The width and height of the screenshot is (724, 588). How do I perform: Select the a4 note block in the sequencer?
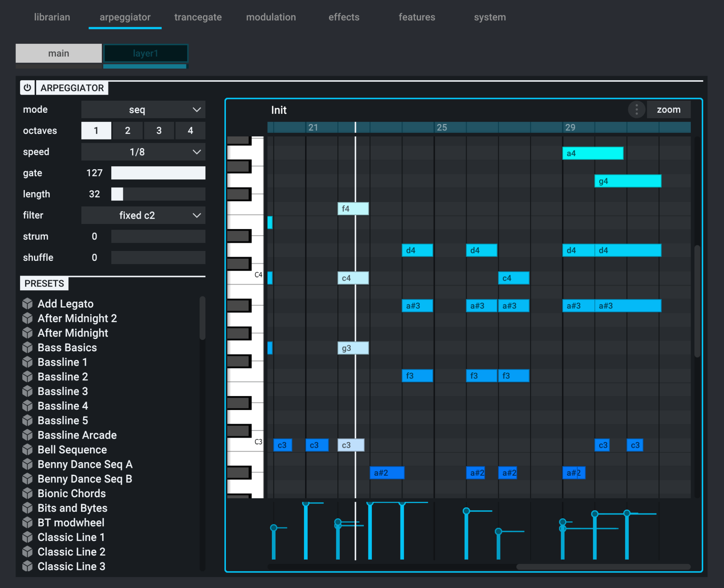592,153
